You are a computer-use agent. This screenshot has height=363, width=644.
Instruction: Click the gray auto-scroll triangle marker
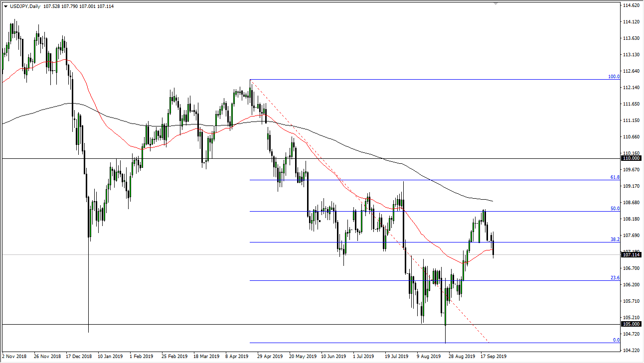[494, 4]
